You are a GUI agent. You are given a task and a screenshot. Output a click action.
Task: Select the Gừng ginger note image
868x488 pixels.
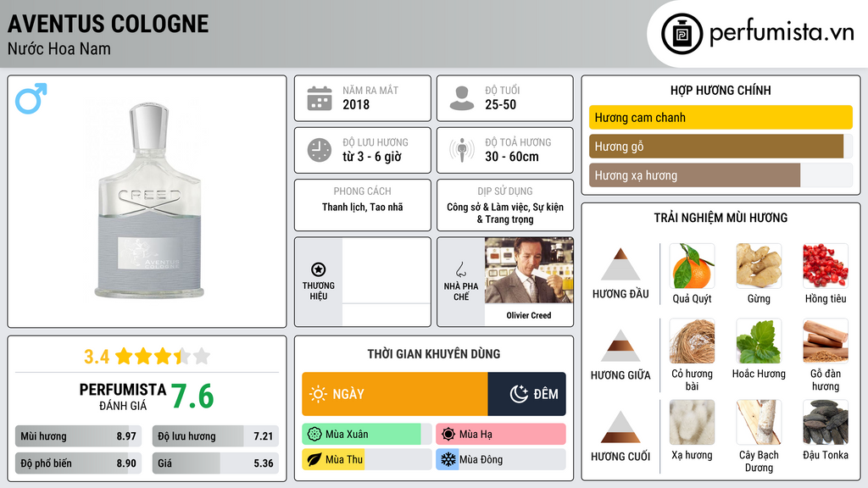tap(759, 266)
